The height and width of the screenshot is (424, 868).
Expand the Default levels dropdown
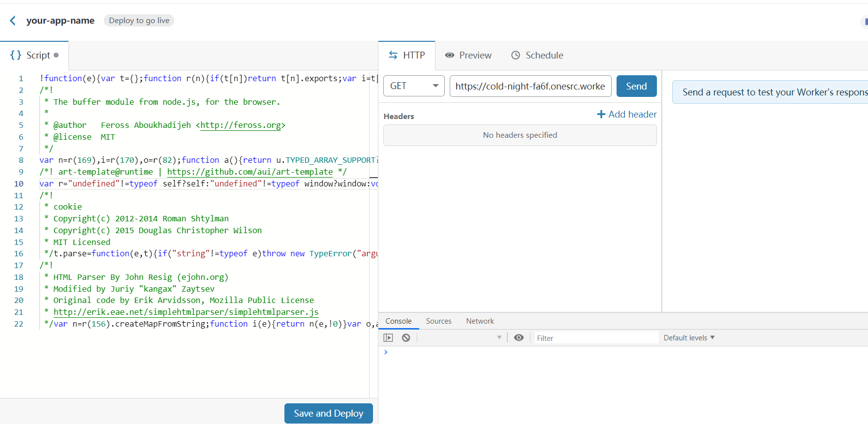[x=689, y=338]
